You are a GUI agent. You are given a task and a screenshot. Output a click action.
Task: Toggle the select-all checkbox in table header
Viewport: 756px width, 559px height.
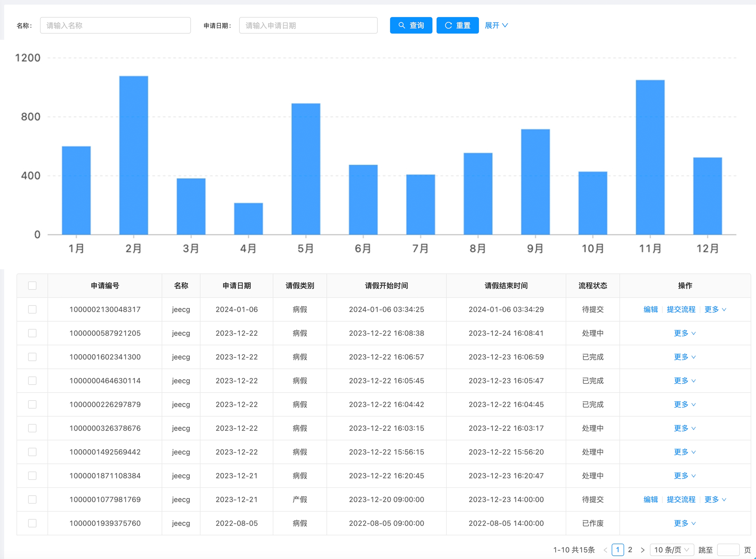[x=32, y=285]
